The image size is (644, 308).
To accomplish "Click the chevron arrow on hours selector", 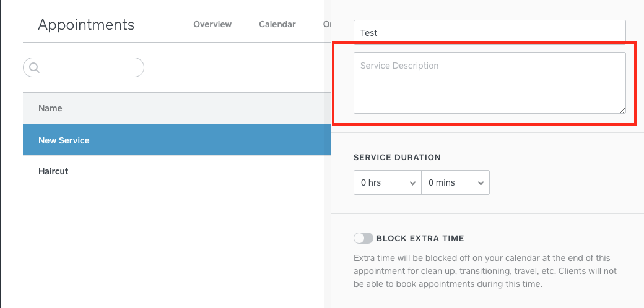I will click(412, 183).
